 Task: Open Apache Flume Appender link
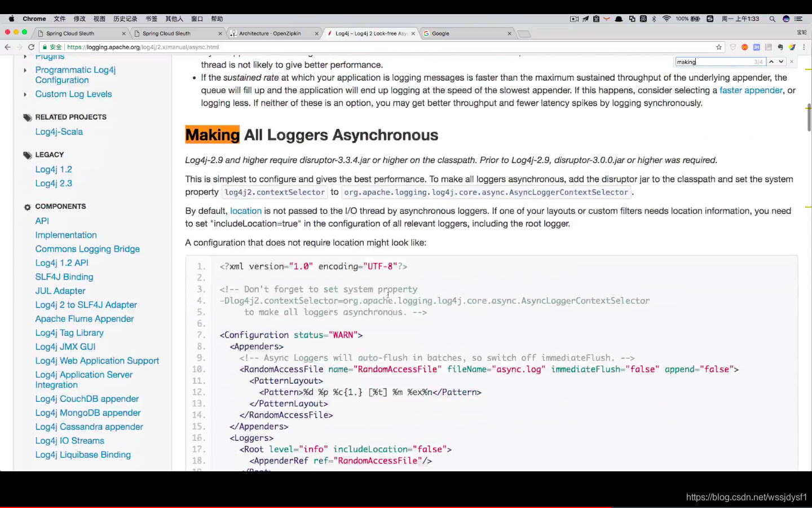pyautogui.click(x=85, y=319)
